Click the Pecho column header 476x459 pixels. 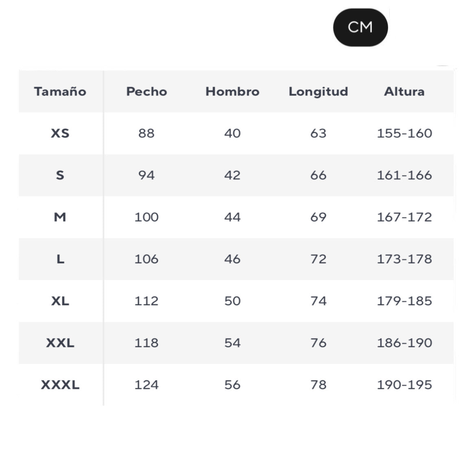(x=146, y=92)
